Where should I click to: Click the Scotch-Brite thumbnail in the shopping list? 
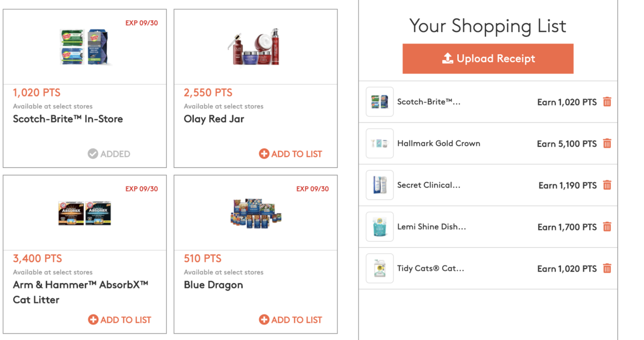coord(379,101)
